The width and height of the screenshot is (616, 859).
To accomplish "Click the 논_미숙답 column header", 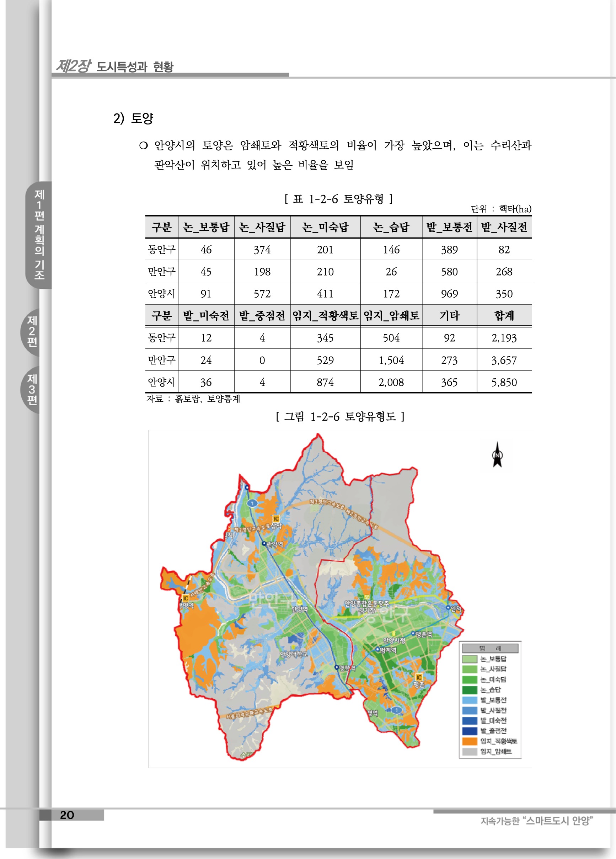I will [x=325, y=227].
